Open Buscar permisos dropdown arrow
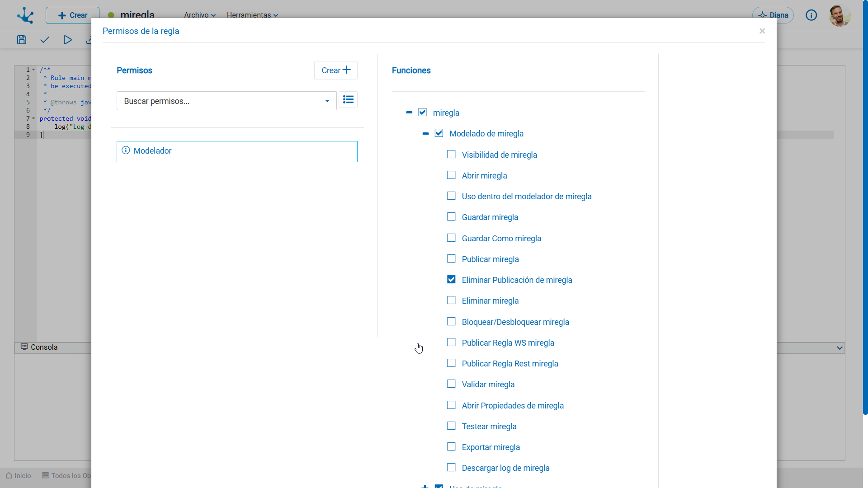The width and height of the screenshot is (868, 488). click(x=327, y=101)
